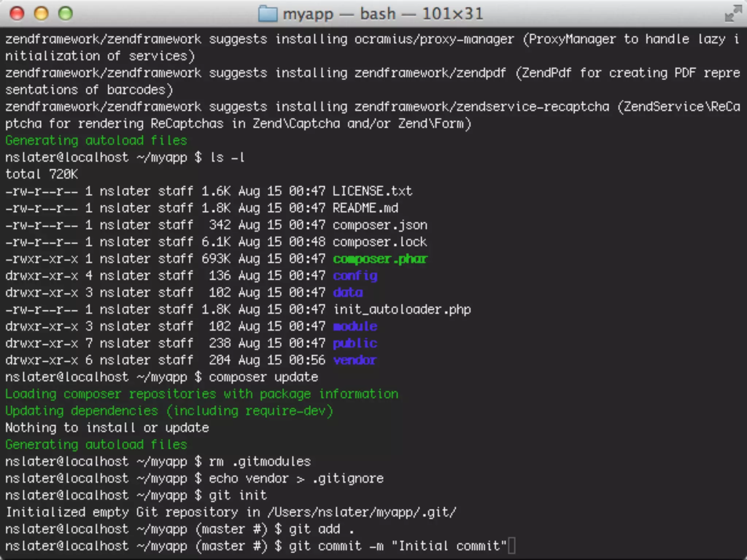747x560 pixels.
Task: Click the green composer.phar filename
Action: coord(380,259)
